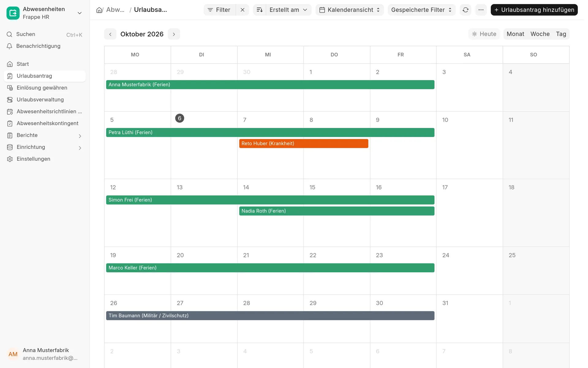This screenshot has height=368, width=588.
Task: Open the Abw... breadcrumb link
Action: (x=115, y=10)
